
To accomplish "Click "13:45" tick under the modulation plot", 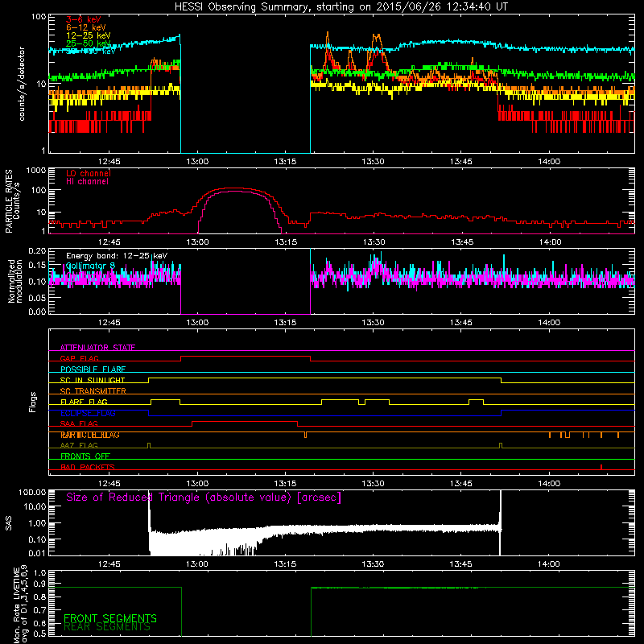I will [461, 323].
